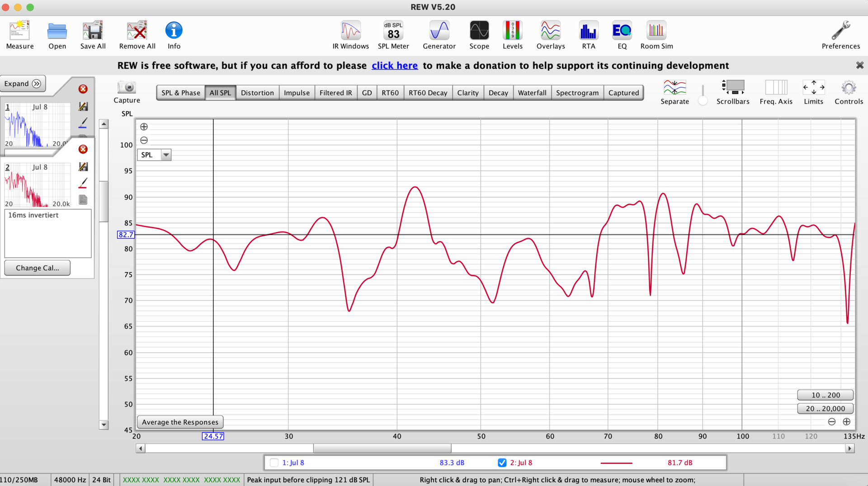Zoom in horizontal axis plus icon

pyautogui.click(x=847, y=421)
